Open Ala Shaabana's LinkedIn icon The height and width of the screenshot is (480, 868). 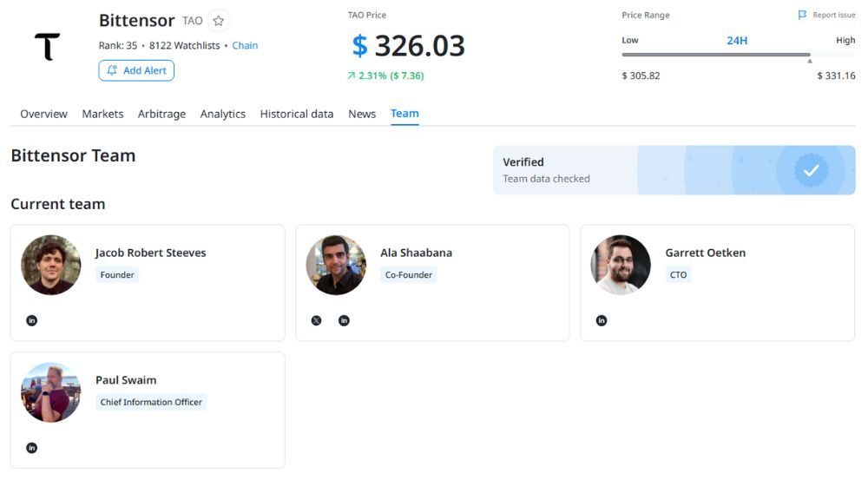(x=344, y=320)
